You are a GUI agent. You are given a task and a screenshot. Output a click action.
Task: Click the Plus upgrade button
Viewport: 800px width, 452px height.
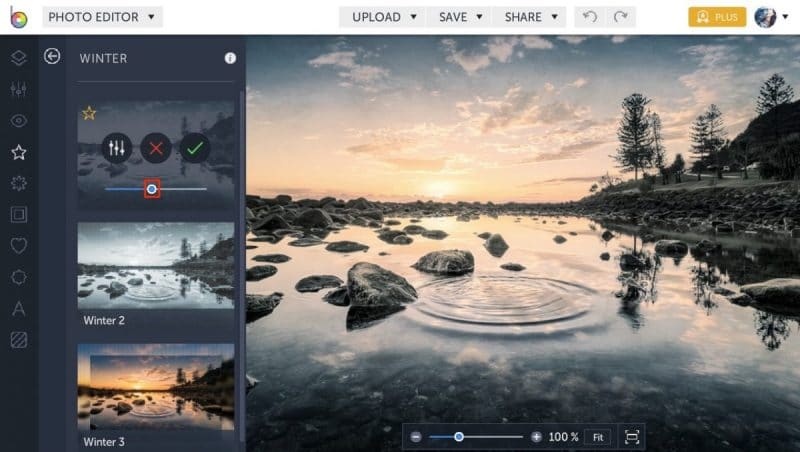coord(717,17)
